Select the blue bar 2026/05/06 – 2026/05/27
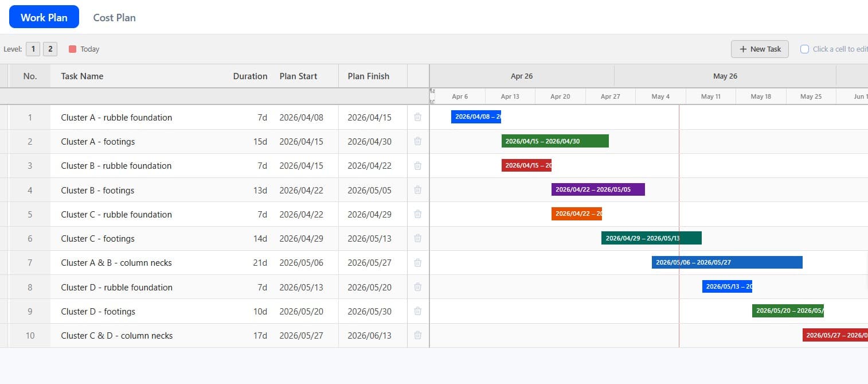 pos(727,262)
